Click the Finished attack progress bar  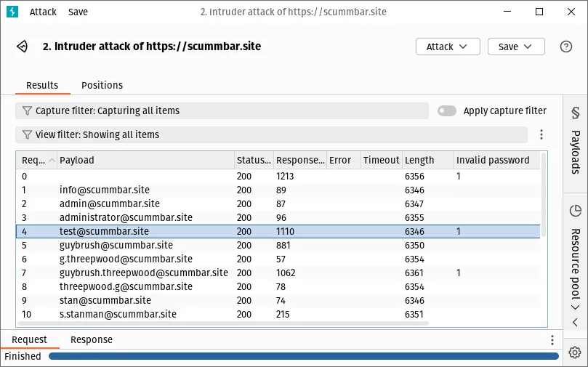(304, 356)
